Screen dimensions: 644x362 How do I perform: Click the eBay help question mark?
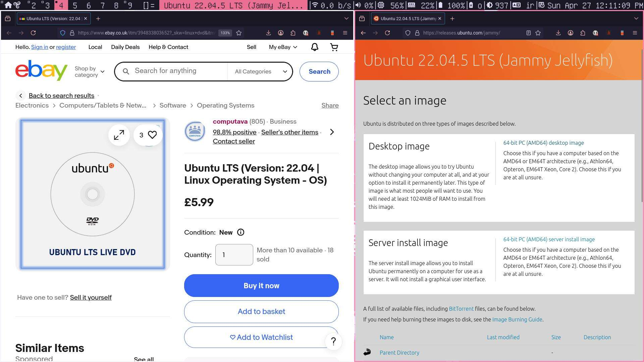point(333,342)
